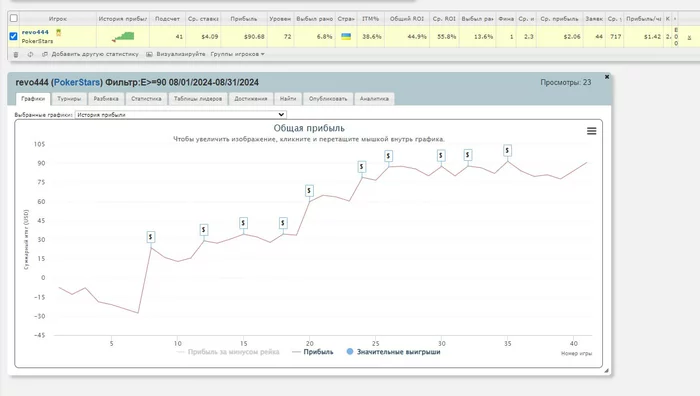Sort by the 'Общий ROI' column header
The height and width of the screenshot is (396, 700).
407,19
